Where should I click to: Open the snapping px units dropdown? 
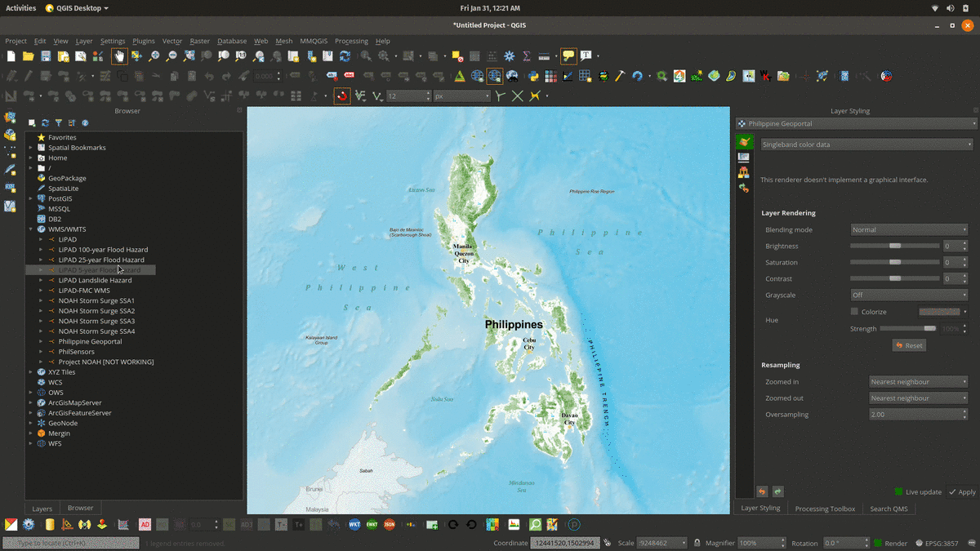pos(461,96)
